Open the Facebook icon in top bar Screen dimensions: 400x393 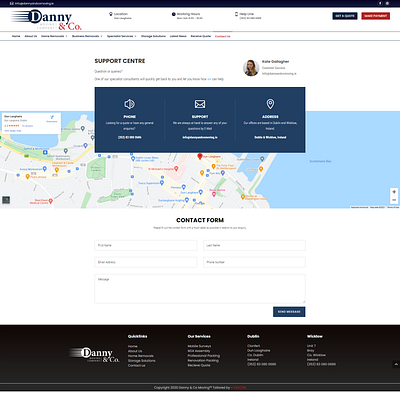pos(380,3)
